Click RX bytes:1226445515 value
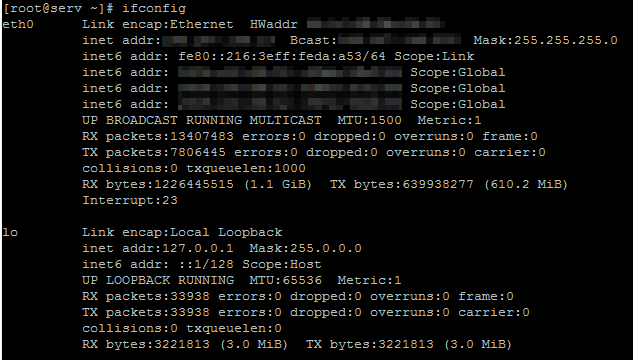Screen dimensions: 633x360 click(158, 184)
